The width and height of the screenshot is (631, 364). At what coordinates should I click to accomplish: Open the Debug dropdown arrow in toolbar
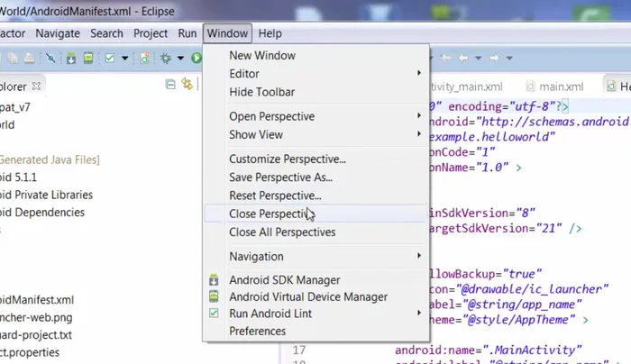pos(180,59)
